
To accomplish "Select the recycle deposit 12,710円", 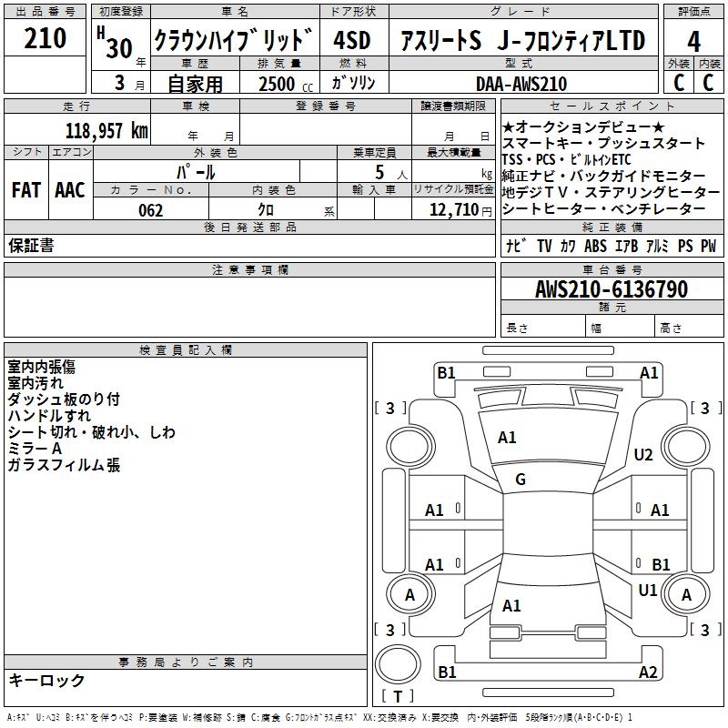I will pos(460,210).
